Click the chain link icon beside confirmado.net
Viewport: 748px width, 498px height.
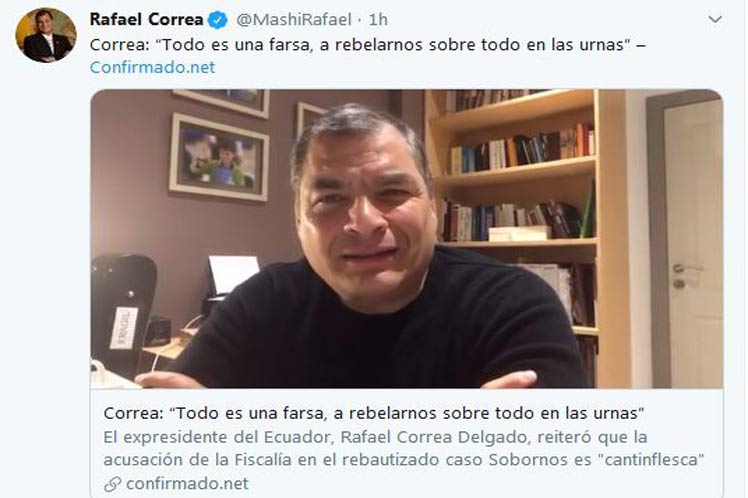coord(113,484)
